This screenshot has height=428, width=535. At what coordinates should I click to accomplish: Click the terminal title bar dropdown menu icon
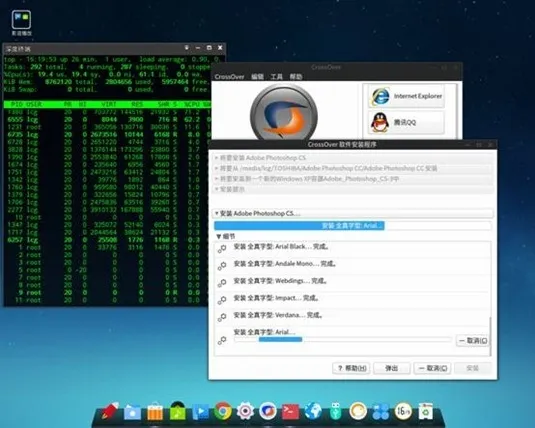(187, 48)
